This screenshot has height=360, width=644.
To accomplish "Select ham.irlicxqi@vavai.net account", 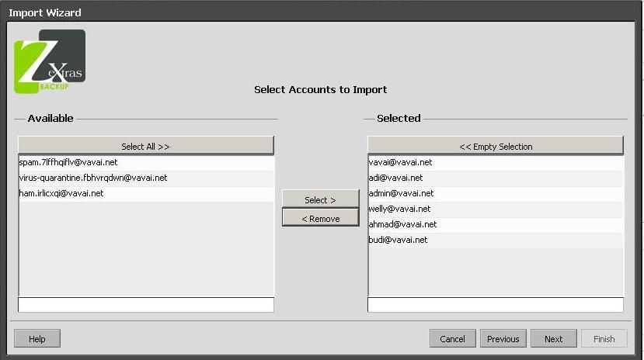I will pyautogui.click(x=146, y=193).
